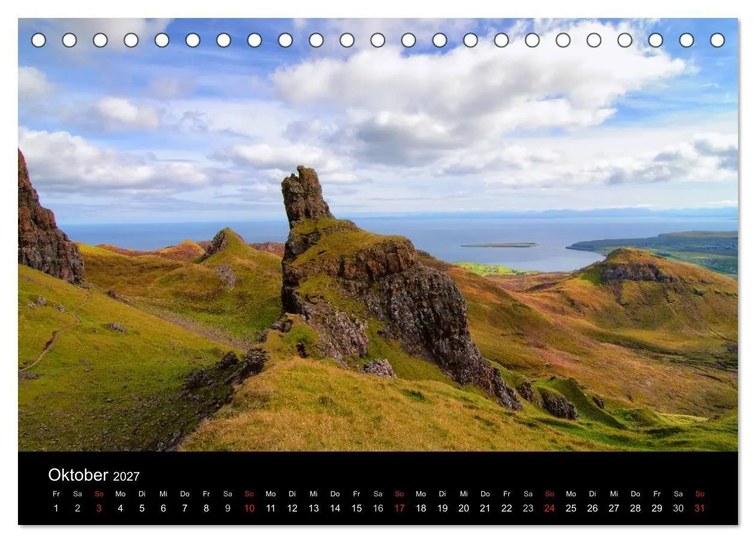
Task: Select the date 1 in the calendar row
Action: point(56,508)
